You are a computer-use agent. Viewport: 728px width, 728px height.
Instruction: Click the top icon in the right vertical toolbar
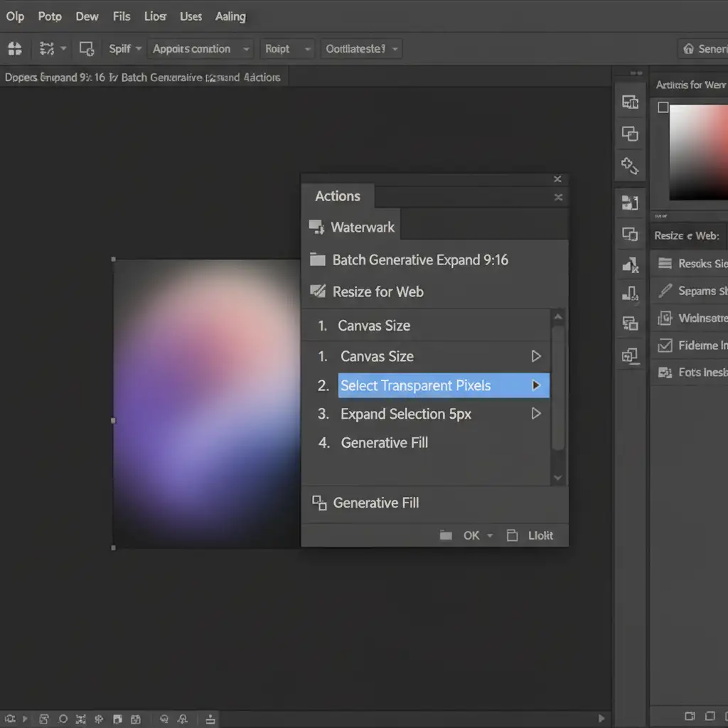[630, 102]
